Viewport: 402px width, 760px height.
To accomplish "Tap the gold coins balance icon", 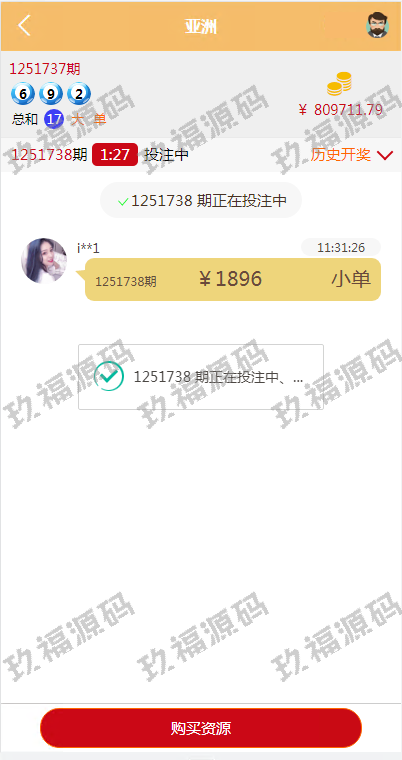I will pyautogui.click(x=339, y=83).
